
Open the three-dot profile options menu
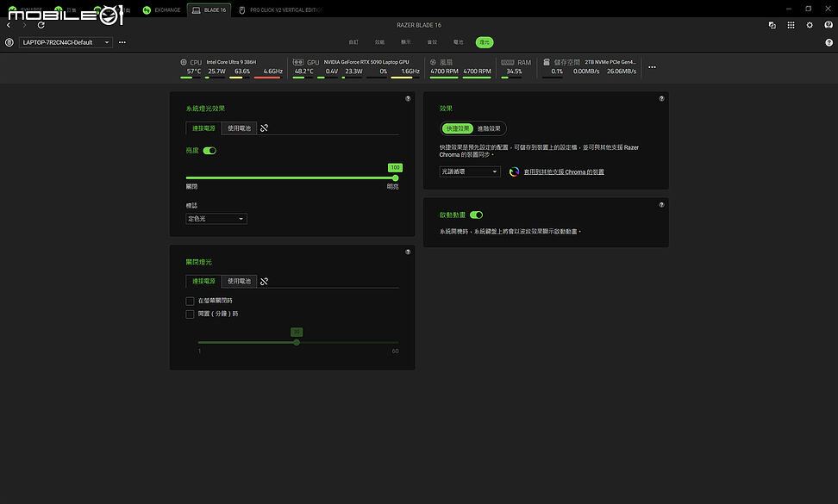coord(122,42)
